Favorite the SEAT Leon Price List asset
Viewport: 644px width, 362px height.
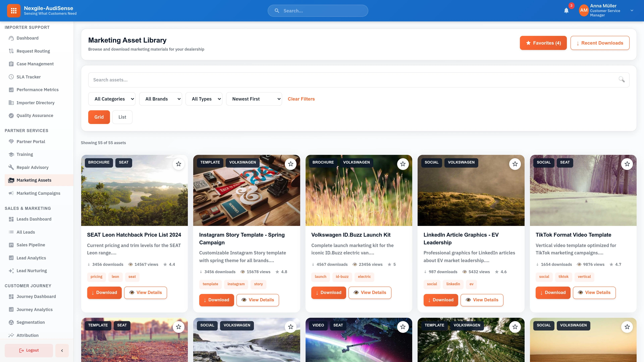coord(178,164)
